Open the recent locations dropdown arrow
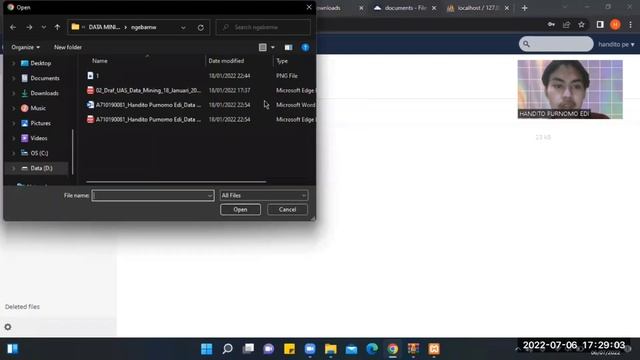Viewport: 640px width, 360px height. tap(43, 27)
